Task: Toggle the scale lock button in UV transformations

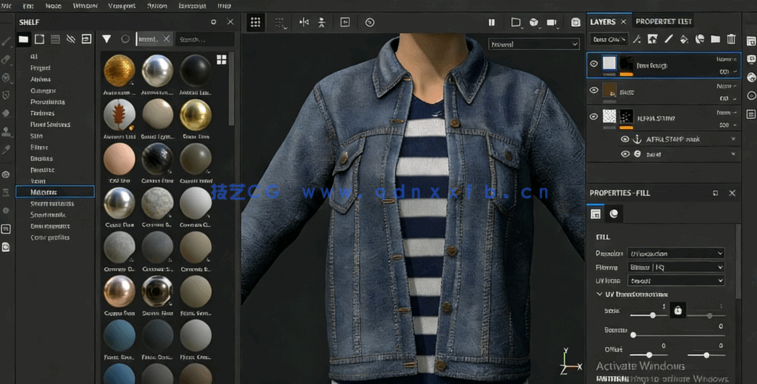Action: (678, 311)
